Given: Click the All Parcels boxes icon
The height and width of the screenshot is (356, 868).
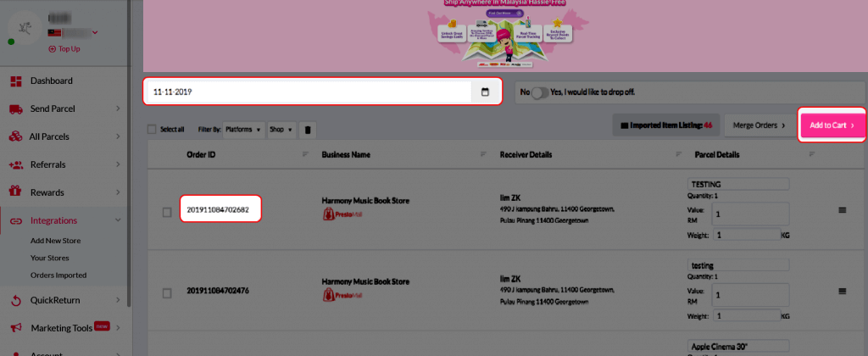Looking at the screenshot, I should point(15,136).
